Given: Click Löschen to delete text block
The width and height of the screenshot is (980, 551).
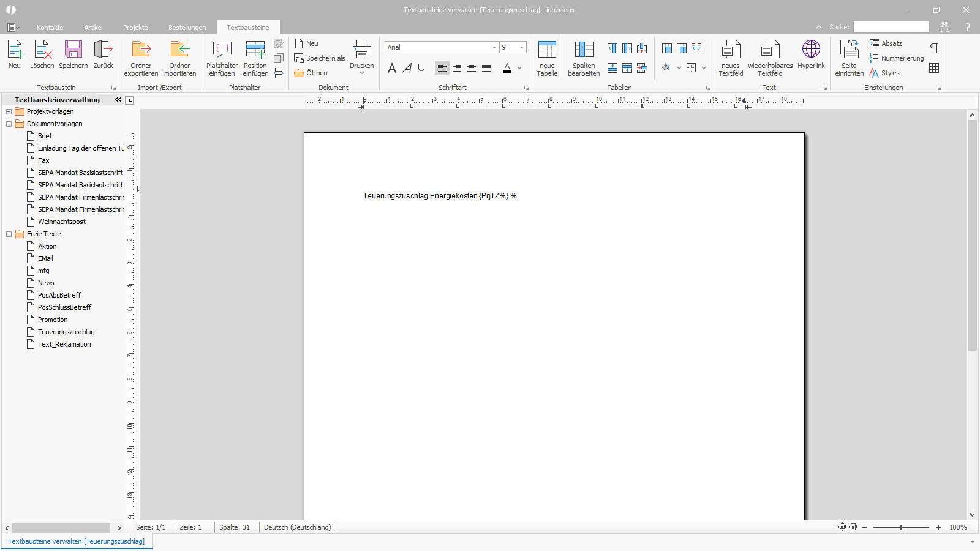Looking at the screenshot, I should (x=42, y=55).
